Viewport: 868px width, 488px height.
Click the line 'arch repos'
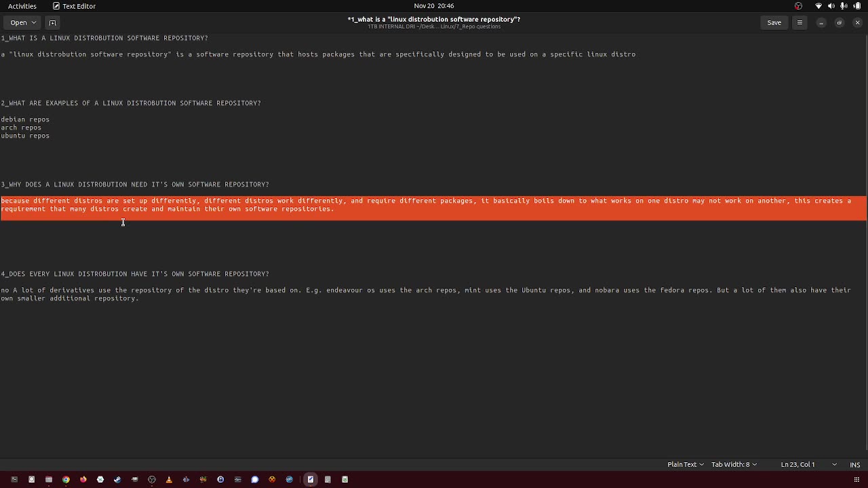pyautogui.click(x=21, y=127)
